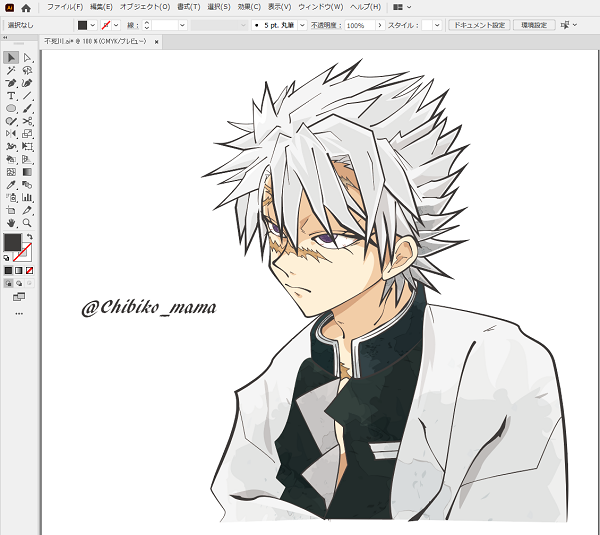This screenshot has width=600, height=535.
Task: Click 環境設定 button
Action: click(534, 25)
